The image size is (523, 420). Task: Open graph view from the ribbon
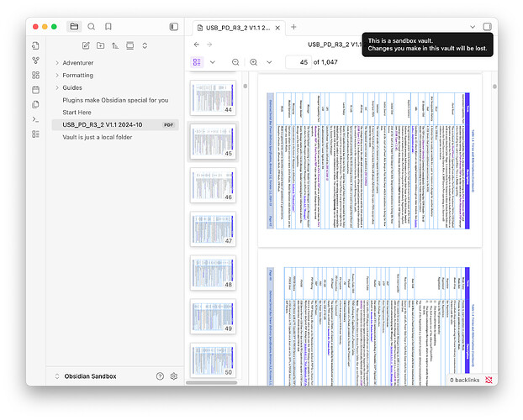(x=36, y=60)
